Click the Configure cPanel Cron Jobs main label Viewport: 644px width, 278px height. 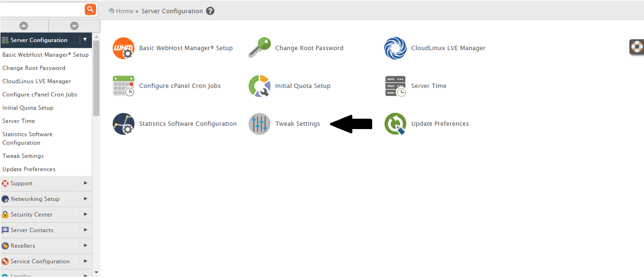point(180,86)
